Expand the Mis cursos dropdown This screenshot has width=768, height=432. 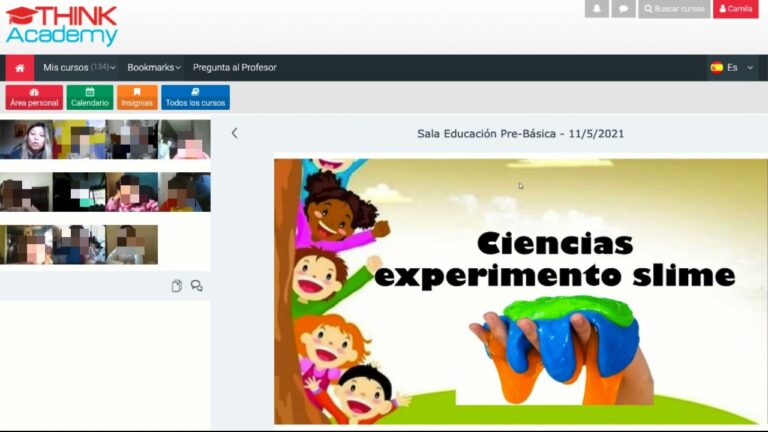click(x=79, y=68)
